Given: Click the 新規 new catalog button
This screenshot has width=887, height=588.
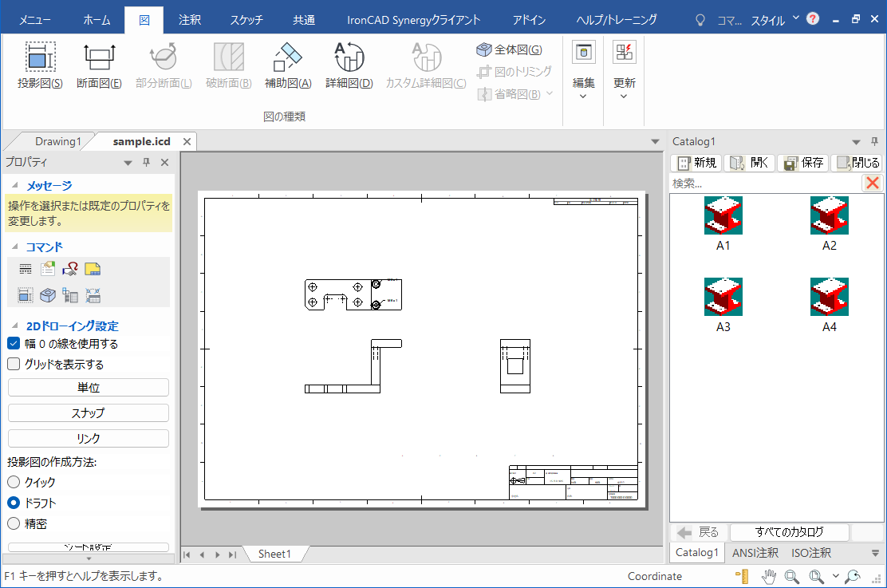Looking at the screenshot, I should (696, 163).
